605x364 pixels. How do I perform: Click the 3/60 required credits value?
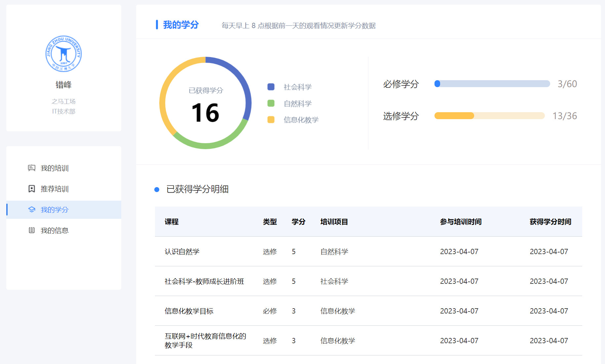click(567, 84)
